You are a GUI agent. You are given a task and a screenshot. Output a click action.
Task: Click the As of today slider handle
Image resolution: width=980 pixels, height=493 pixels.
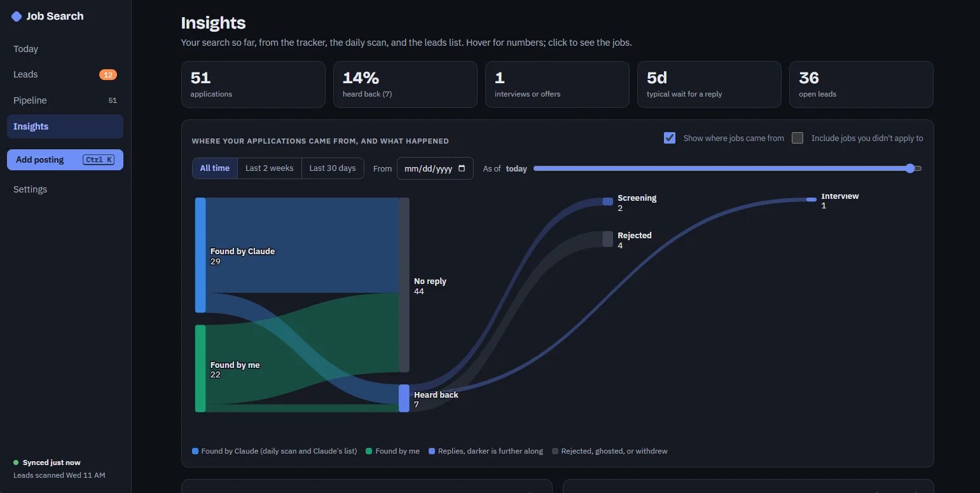pos(910,168)
